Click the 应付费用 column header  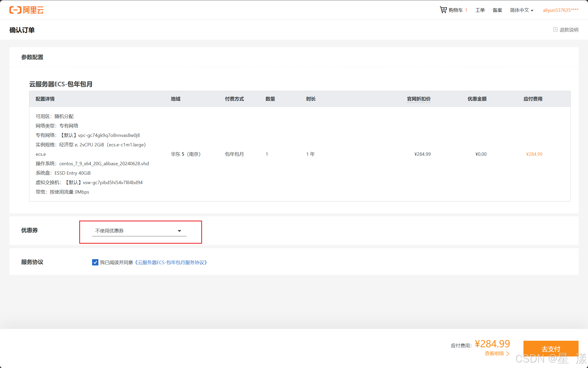(533, 99)
